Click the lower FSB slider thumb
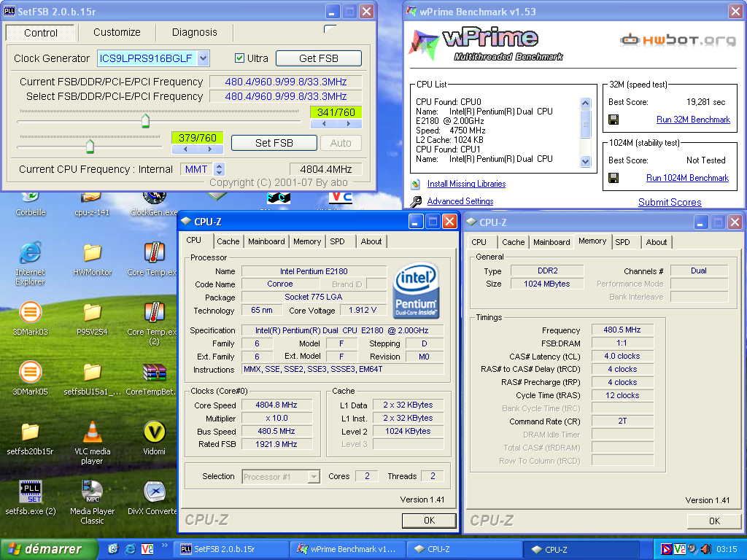Screen dimensions: 747x560 click(90, 146)
